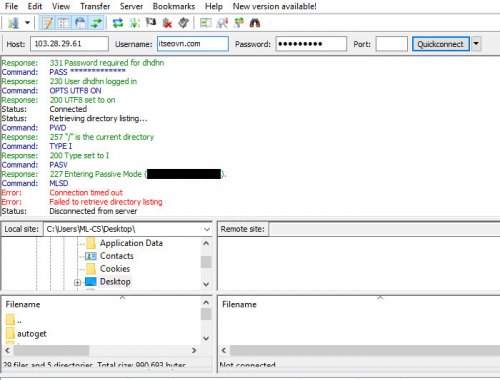Disconnect from server icon with red X
The width and height of the screenshot is (500, 380).
click(x=167, y=23)
